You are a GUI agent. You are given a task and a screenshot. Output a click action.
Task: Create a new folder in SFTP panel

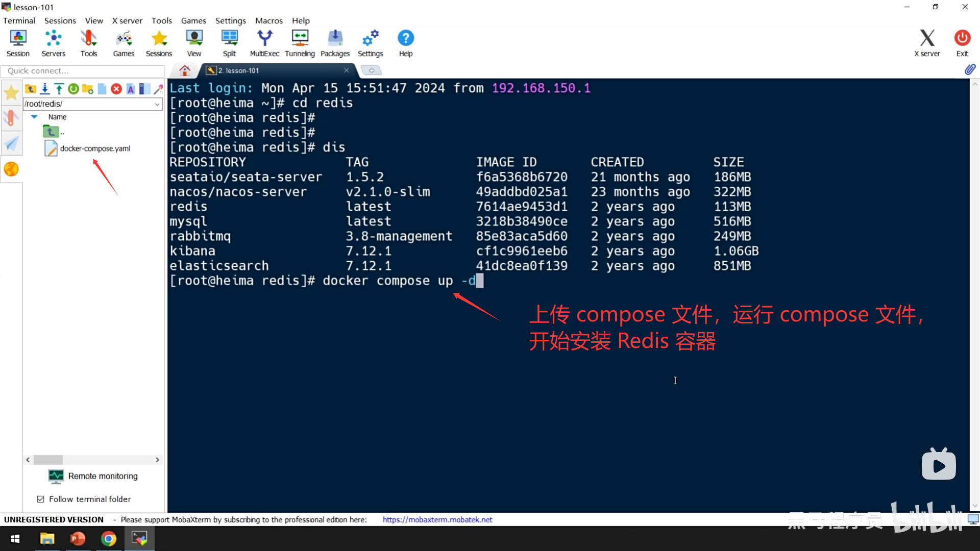[x=88, y=89]
